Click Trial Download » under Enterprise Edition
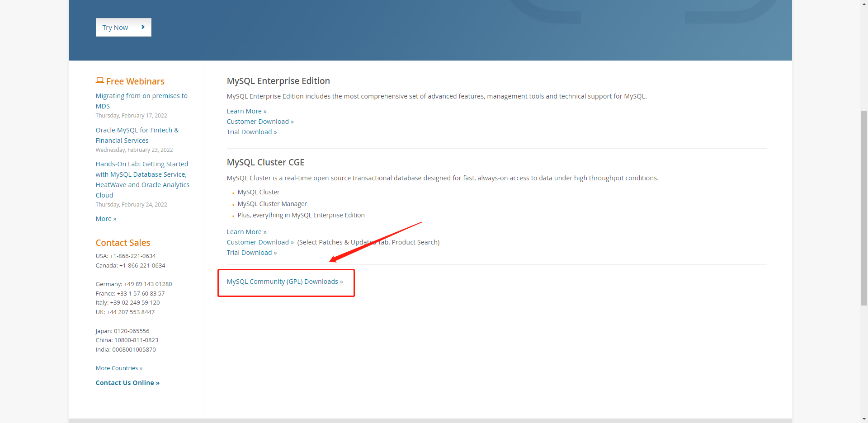 252,132
